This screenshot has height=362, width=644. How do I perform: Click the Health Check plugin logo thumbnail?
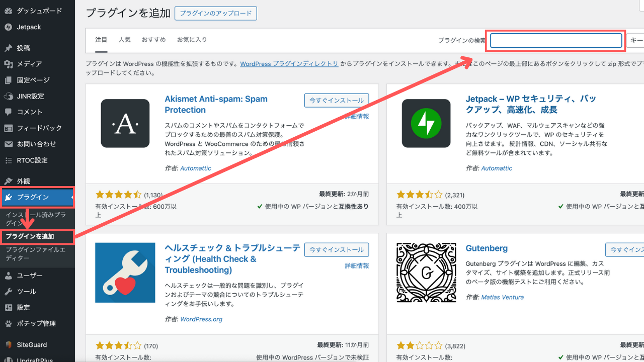[x=125, y=273]
